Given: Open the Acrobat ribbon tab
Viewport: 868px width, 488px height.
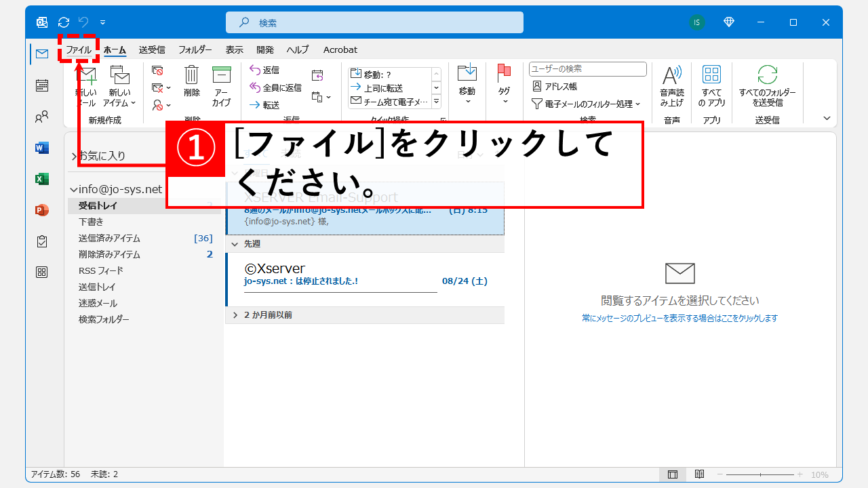Looking at the screenshot, I should click(x=340, y=49).
